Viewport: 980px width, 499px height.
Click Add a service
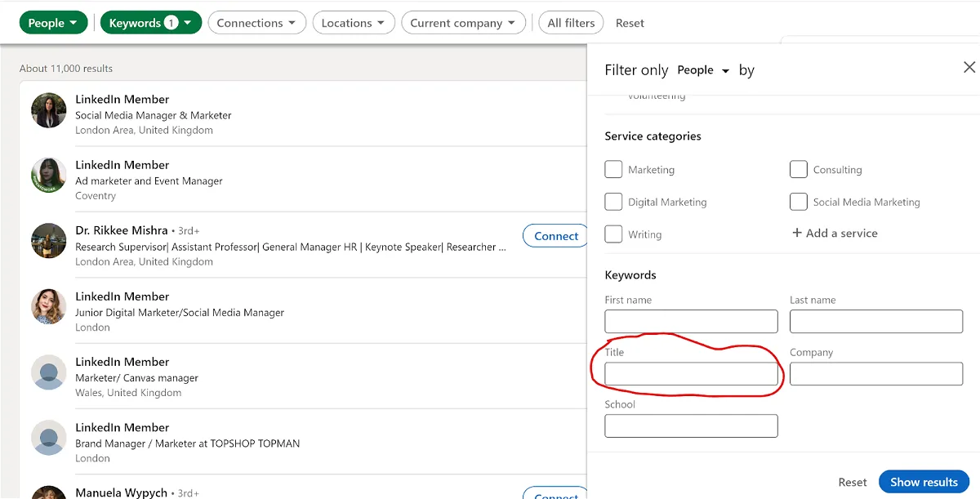(835, 234)
